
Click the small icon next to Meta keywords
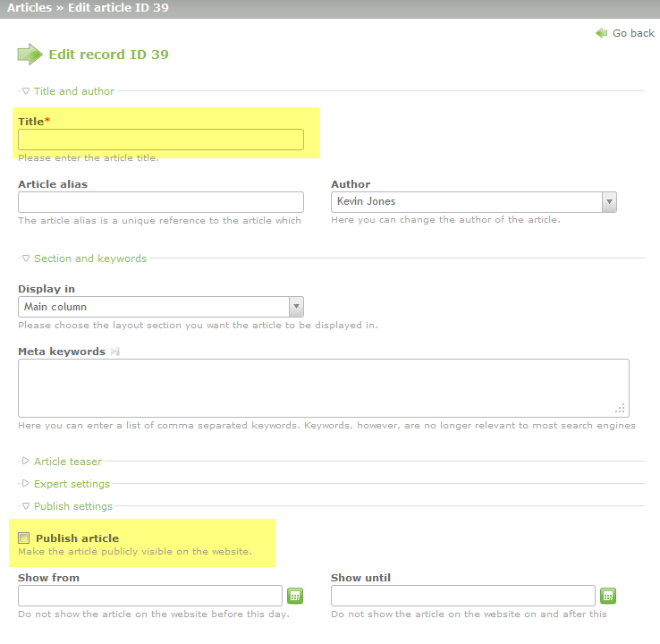click(x=114, y=352)
